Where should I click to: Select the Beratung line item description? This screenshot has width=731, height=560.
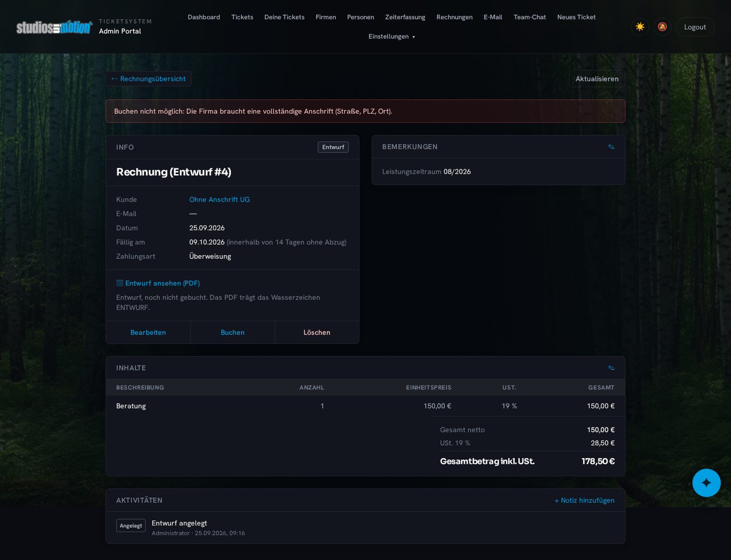pos(131,406)
